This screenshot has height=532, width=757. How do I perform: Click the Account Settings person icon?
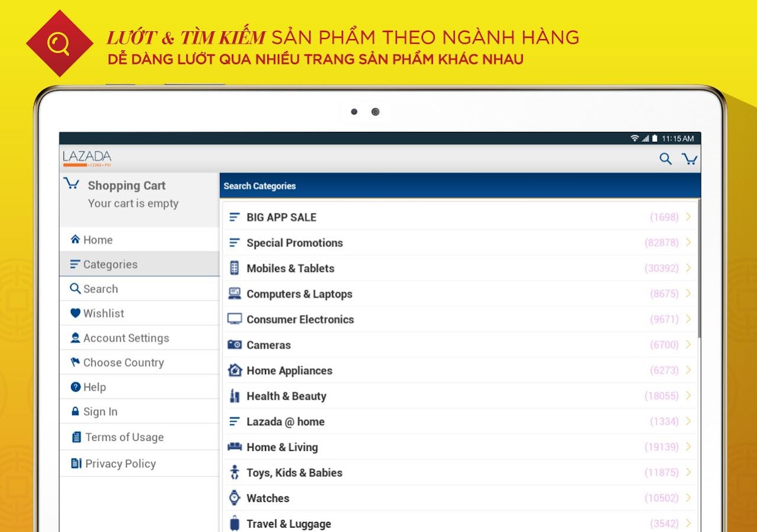coord(75,338)
